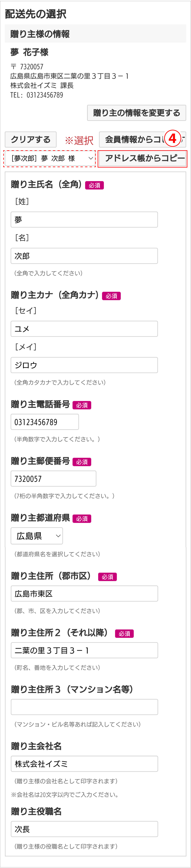Image resolution: width=191 pixels, height=868 pixels.
Task: Focus the メイ field containing ジロウ
Action: [84, 365]
